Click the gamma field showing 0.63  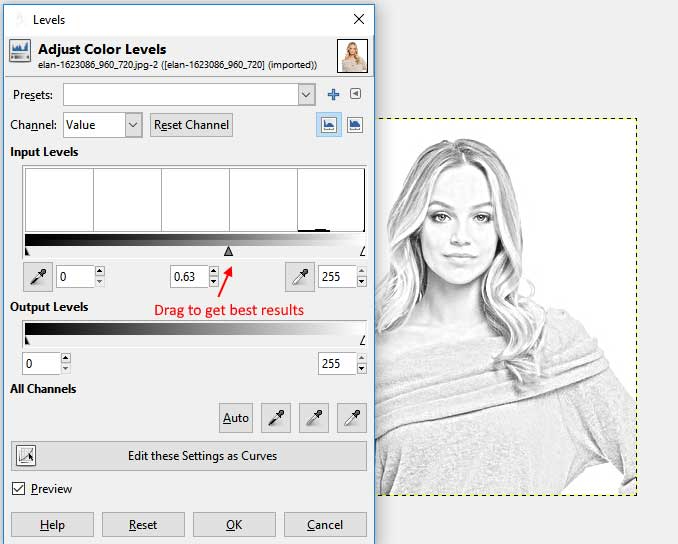click(x=189, y=277)
